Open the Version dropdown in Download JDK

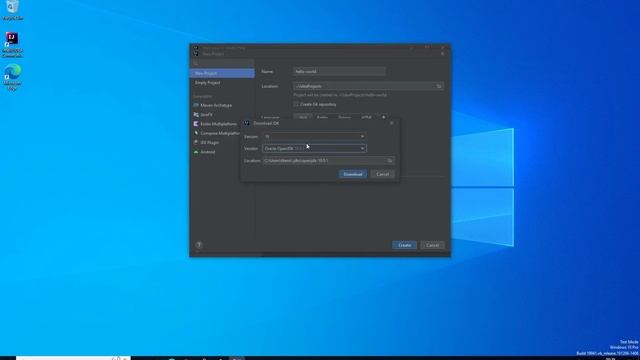314,136
